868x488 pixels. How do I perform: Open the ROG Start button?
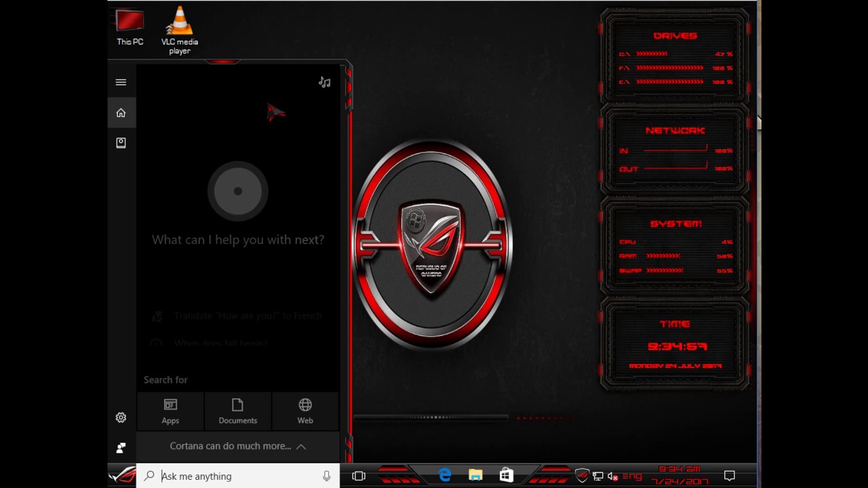tap(122, 475)
